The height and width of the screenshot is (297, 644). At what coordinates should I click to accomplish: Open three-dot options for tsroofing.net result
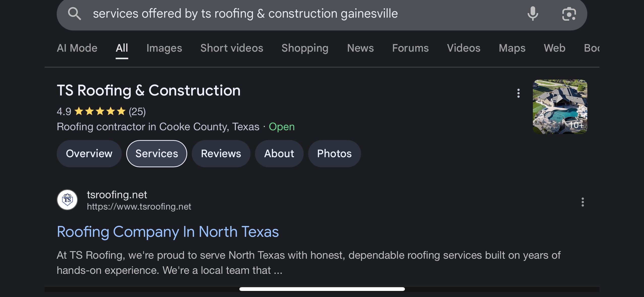click(583, 202)
